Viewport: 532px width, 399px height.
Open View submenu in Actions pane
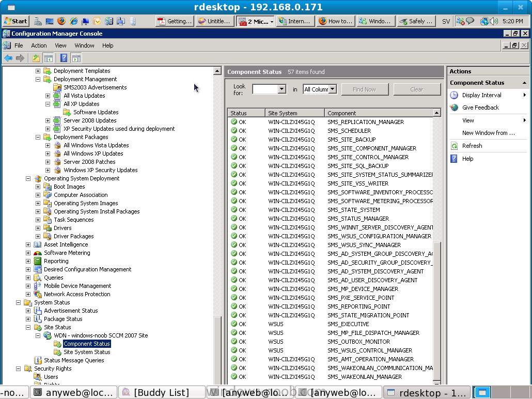(488, 120)
